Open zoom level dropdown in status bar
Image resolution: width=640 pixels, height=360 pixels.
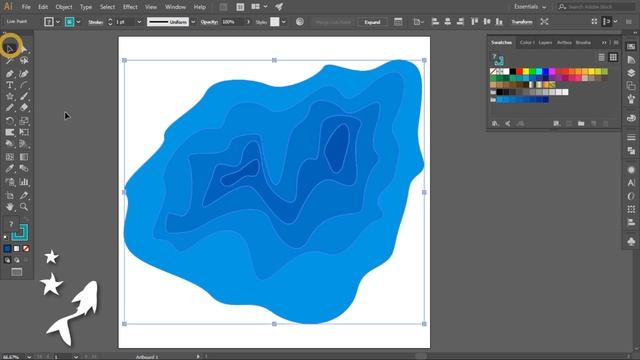coord(29,357)
